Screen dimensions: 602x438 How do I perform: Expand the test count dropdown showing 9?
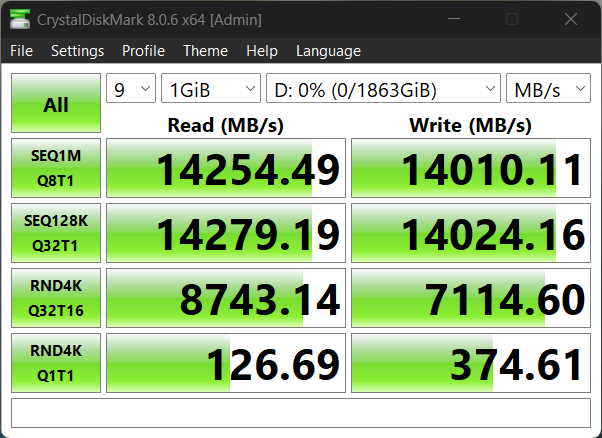[131, 88]
